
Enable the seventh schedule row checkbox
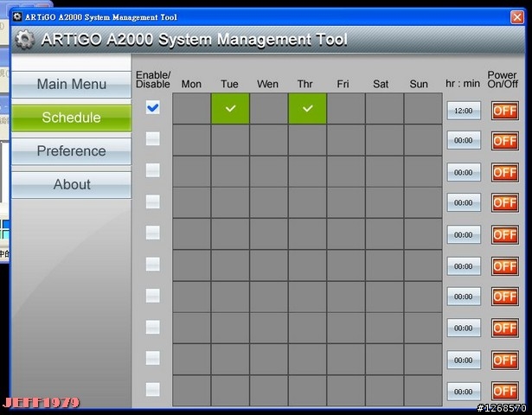152,296
